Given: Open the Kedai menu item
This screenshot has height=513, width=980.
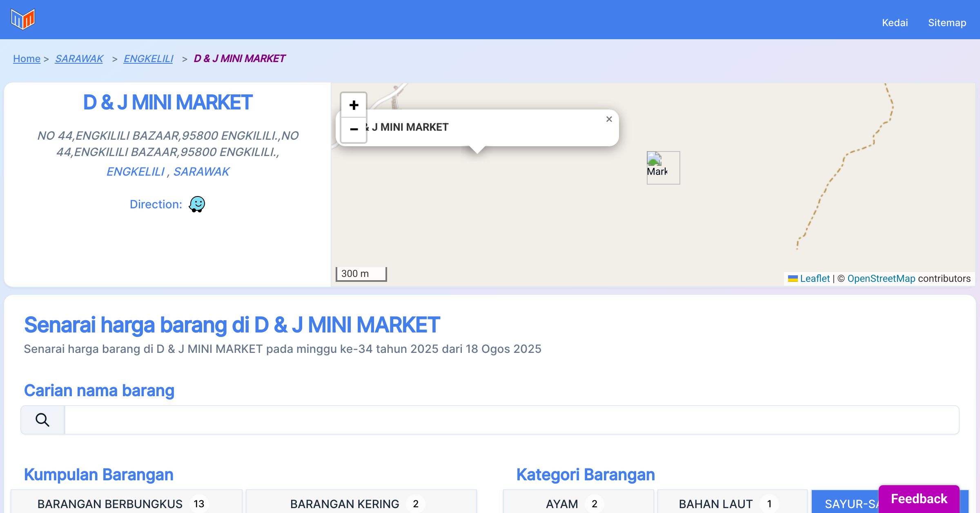Looking at the screenshot, I should pos(895,23).
